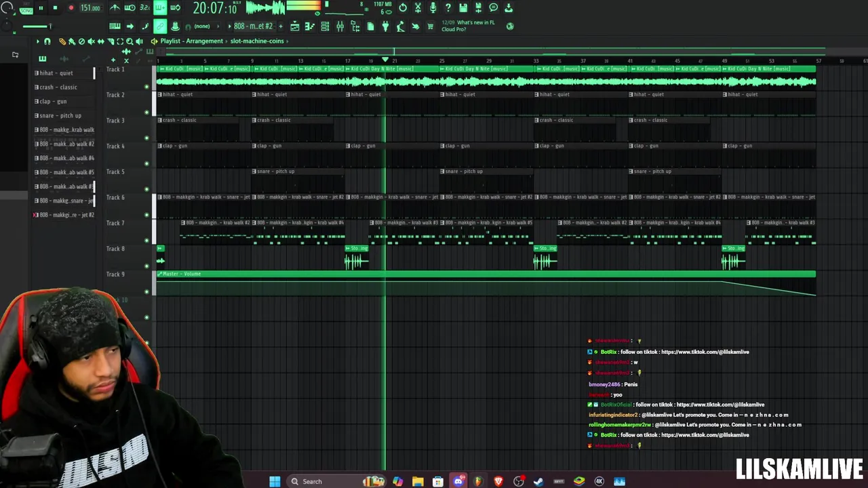
Task: Click the Windows Start button
Action: pos(275,481)
